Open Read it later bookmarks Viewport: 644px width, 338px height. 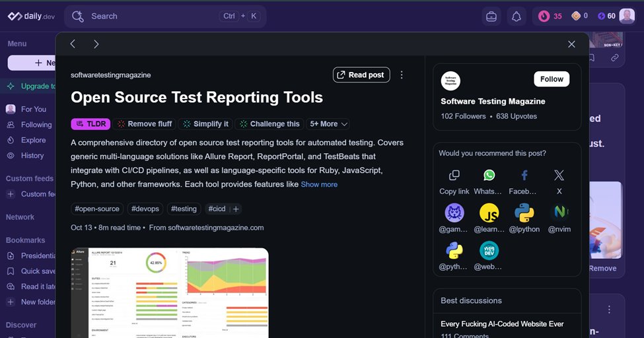tap(31, 287)
